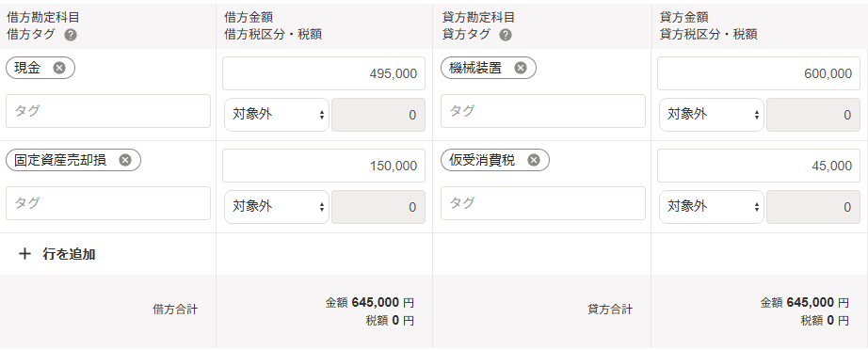Remove the 仮受消費税 account tag
This screenshot has width=868, height=350.
pos(534,160)
